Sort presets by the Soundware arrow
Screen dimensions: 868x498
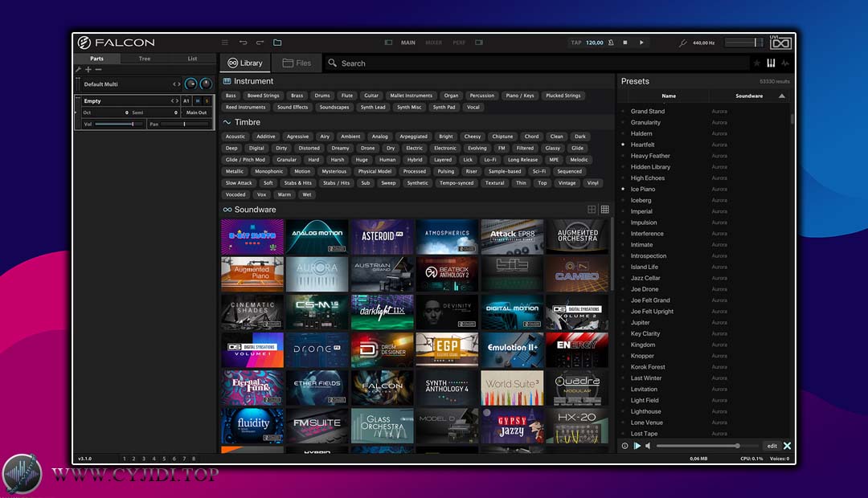[x=782, y=96]
